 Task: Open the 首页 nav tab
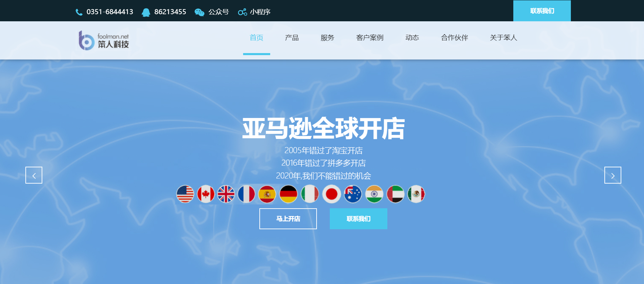tap(256, 38)
